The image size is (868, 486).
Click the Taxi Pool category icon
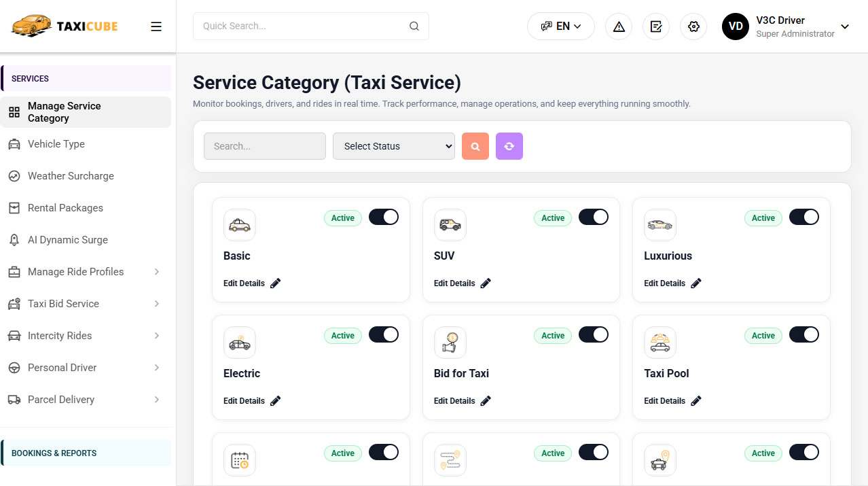coord(660,343)
